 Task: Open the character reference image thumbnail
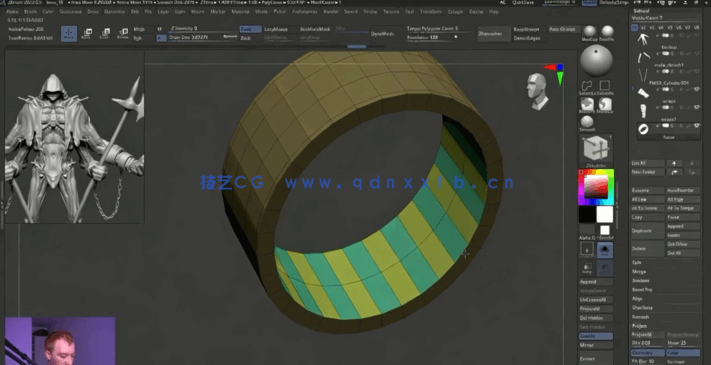coord(74,136)
